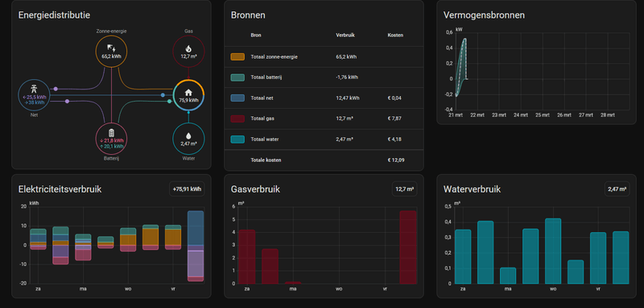
Task: Click the dark red Totaal gas swatch
Action: click(237, 119)
